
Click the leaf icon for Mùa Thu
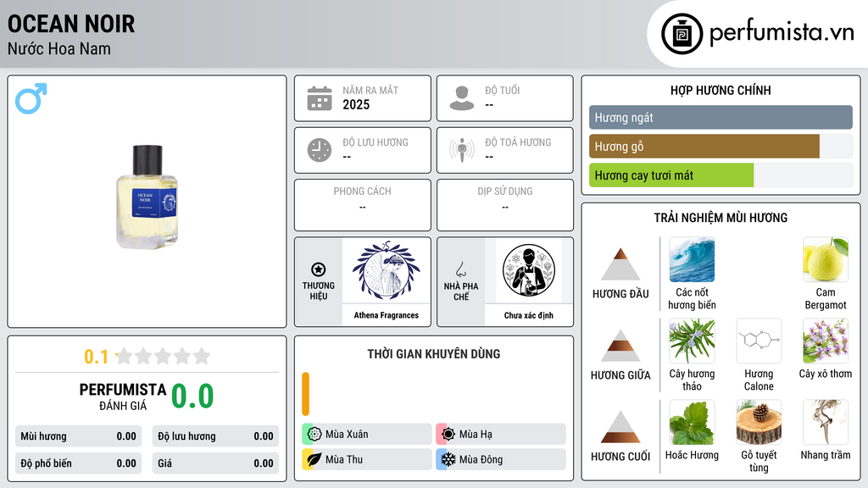click(314, 460)
